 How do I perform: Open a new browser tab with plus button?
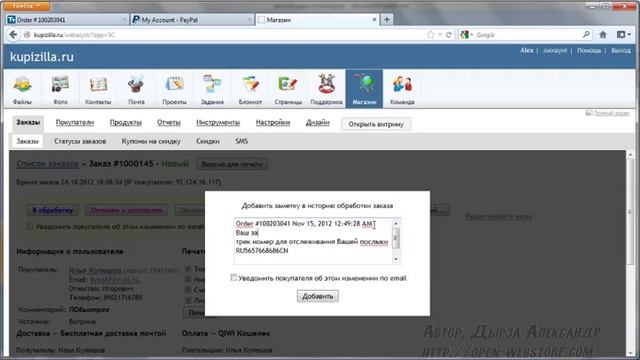point(387,20)
